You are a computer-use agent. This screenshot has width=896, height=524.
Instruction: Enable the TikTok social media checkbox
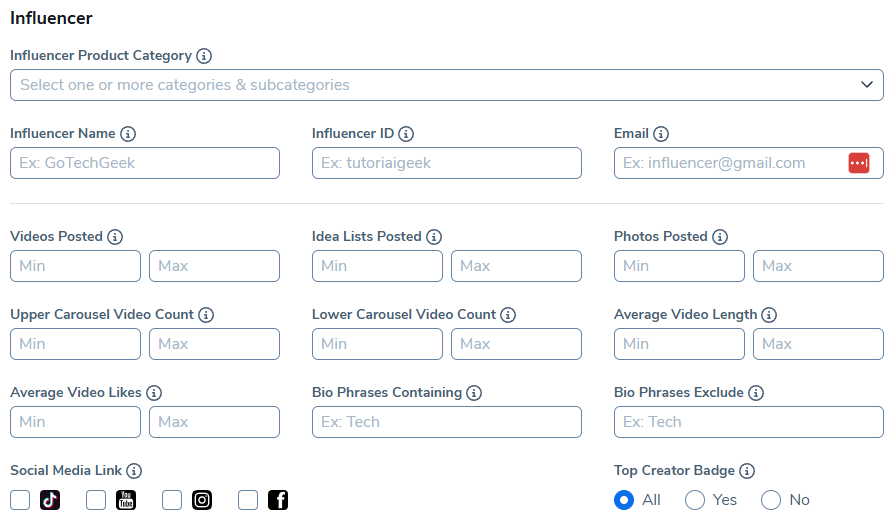(20, 500)
